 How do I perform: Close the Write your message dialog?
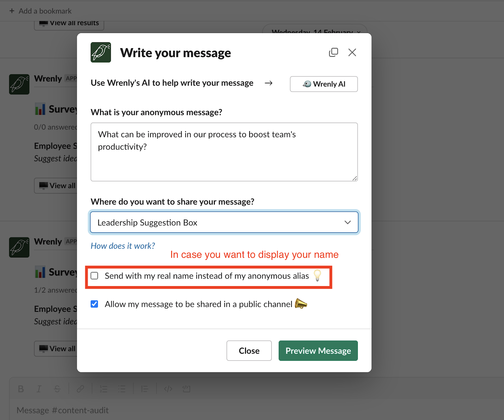tap(352, 52)
